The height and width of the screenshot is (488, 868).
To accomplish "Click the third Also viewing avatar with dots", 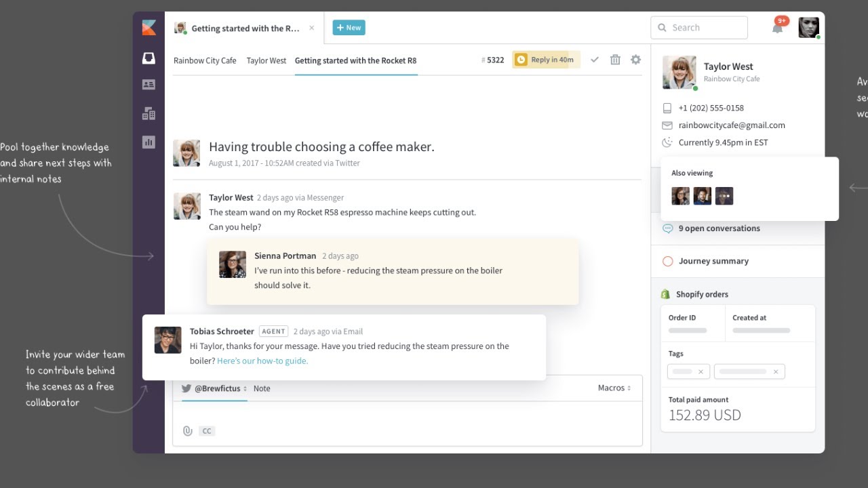I will pyautogui.click(x=724, y=196).
